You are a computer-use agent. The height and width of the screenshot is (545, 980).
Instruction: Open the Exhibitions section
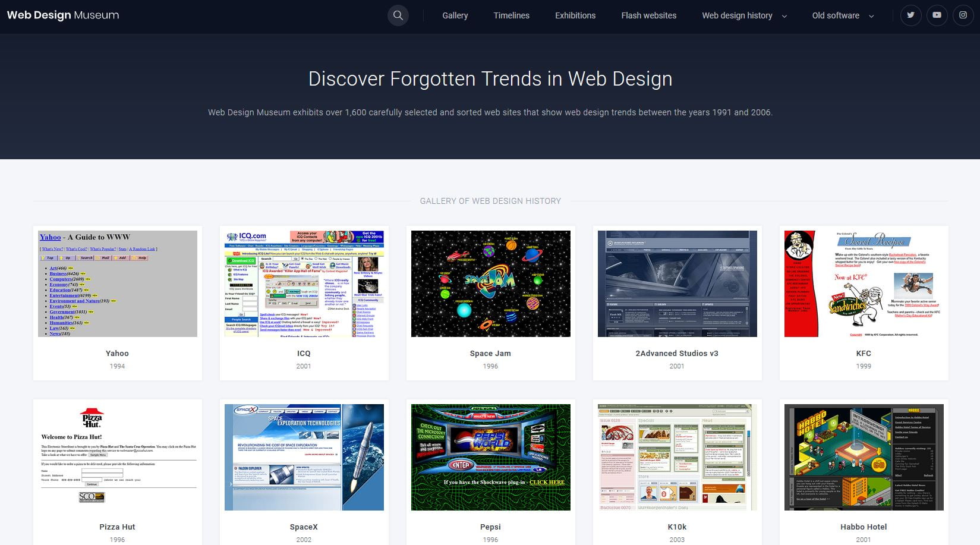(575, 15)
